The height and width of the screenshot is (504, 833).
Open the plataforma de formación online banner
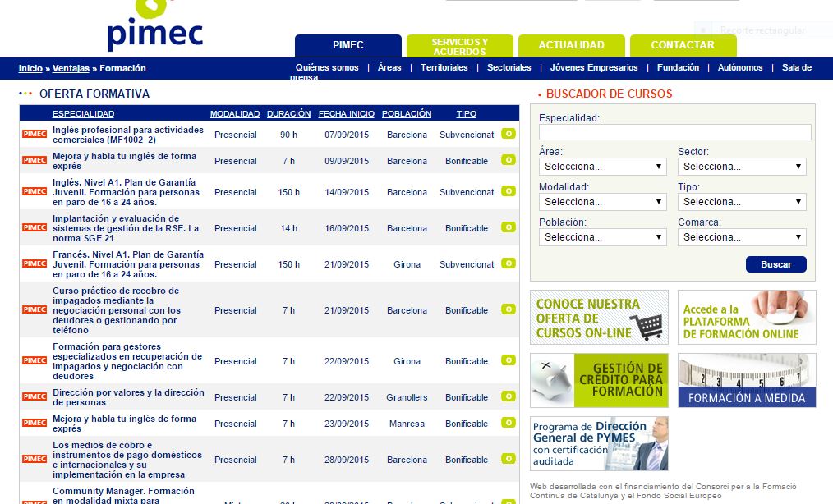point(747,317)
